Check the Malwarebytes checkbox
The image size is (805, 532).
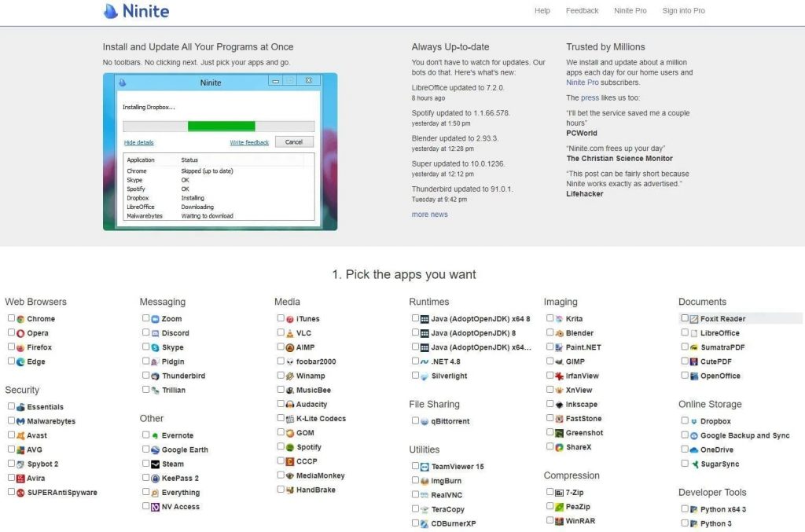[x=12, y=420]
